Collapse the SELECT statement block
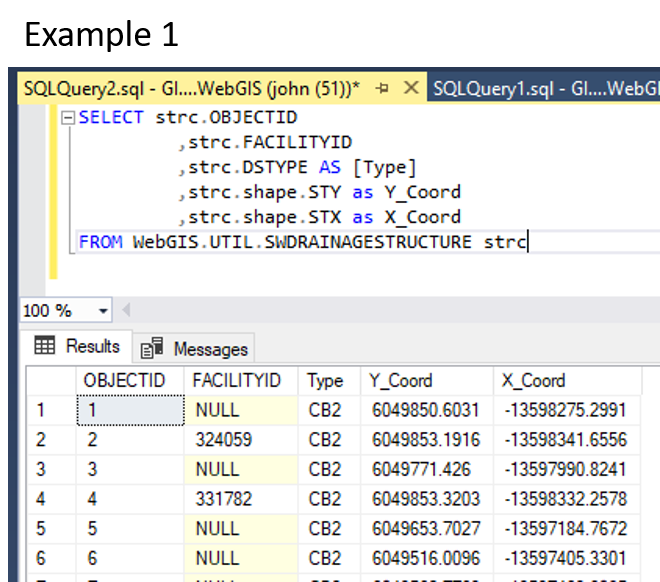Screen dimensions: 660x582 68,117
